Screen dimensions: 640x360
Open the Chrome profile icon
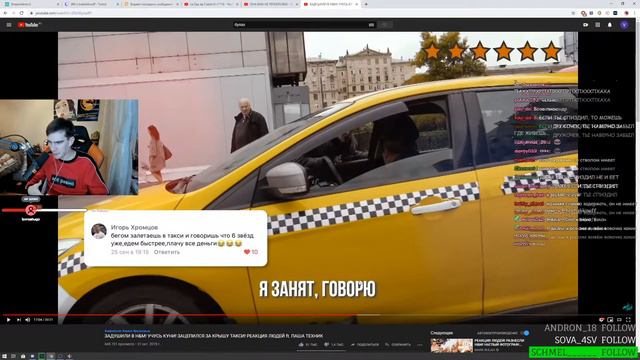[x=627, y=13]
